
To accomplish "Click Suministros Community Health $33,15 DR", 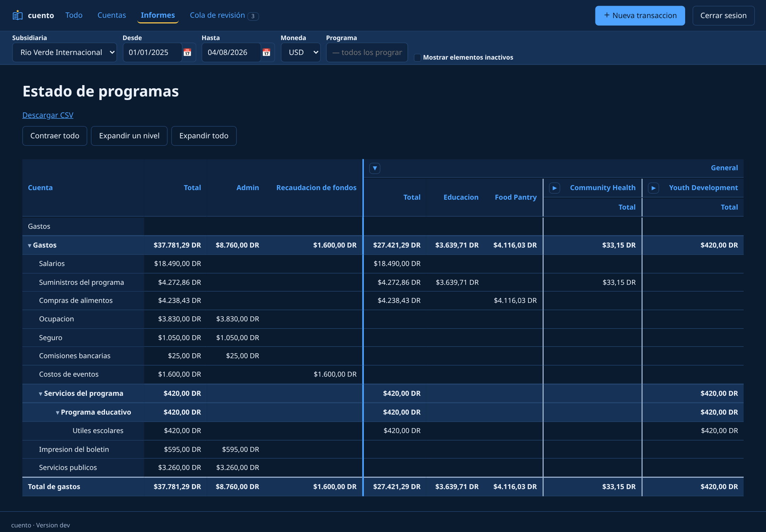I will [619, 282].
